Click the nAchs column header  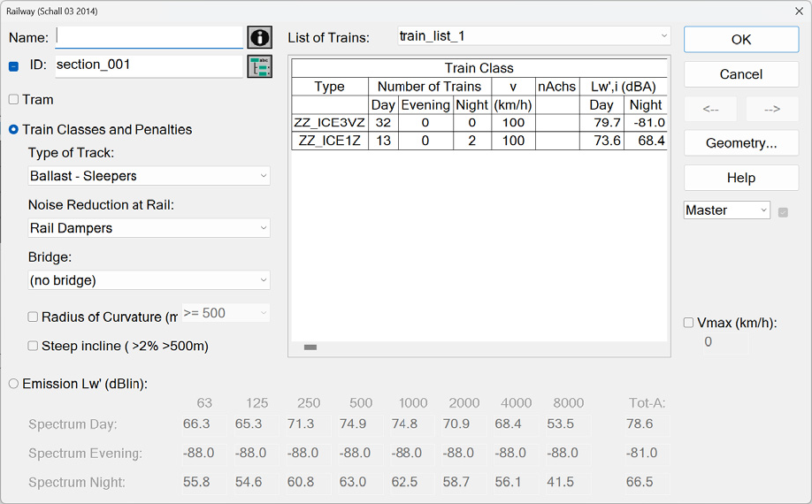click(557, 87)
